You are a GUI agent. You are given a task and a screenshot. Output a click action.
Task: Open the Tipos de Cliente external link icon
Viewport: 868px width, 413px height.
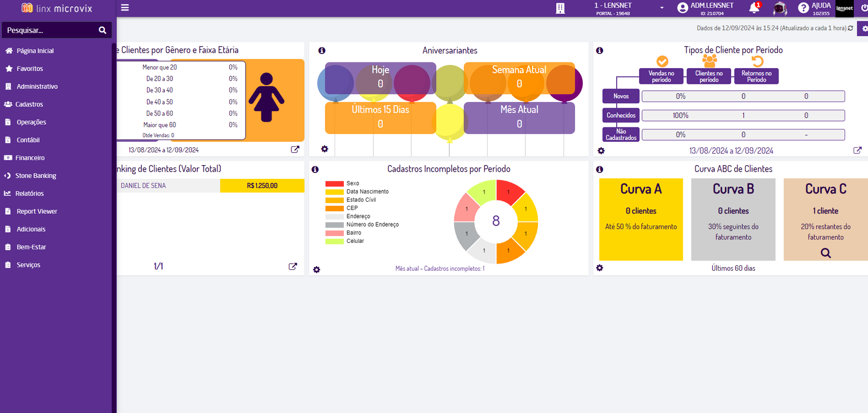tap(857, 150)
